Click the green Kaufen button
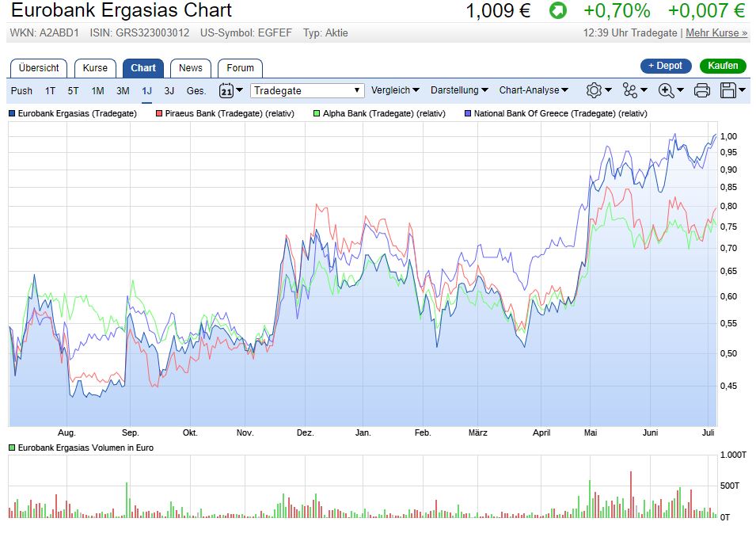Screen dimensions: 756x541 pos(723,66)
